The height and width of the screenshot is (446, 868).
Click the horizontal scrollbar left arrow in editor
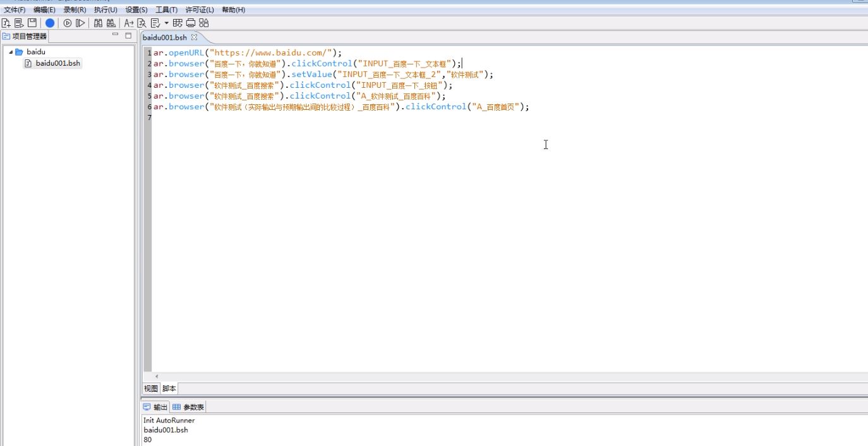tap(157, 377)
